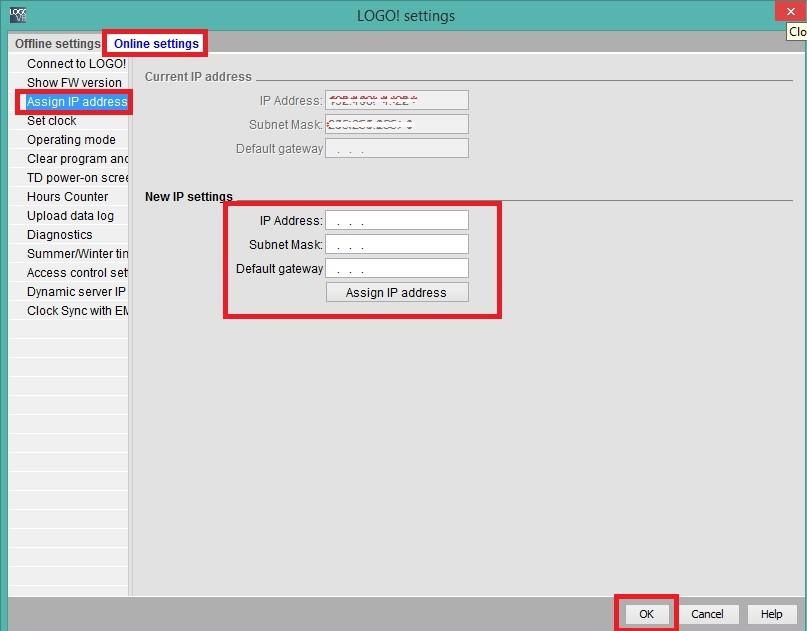This screenshot has height=631, width=807.
Task: Select the Diagnostics item
Action: (60, 235)
